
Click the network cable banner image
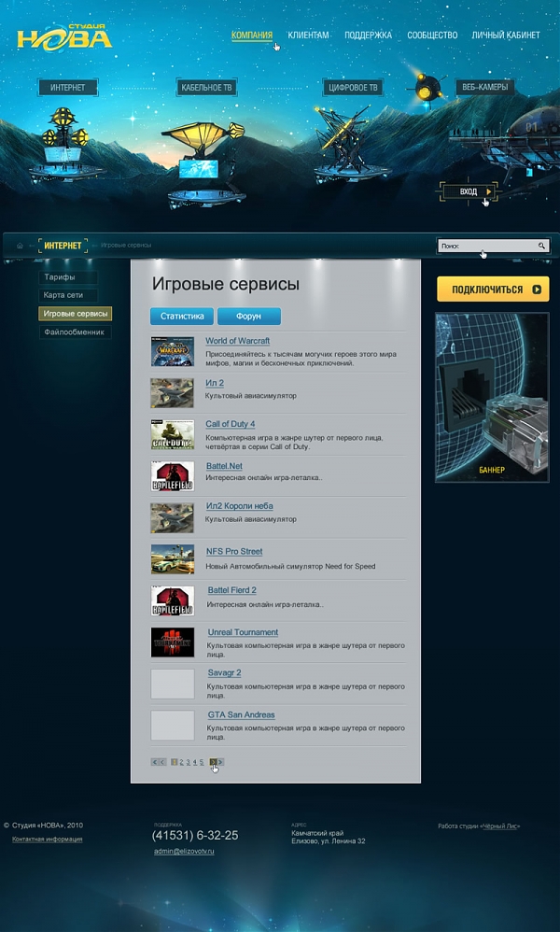pos(492,397)
